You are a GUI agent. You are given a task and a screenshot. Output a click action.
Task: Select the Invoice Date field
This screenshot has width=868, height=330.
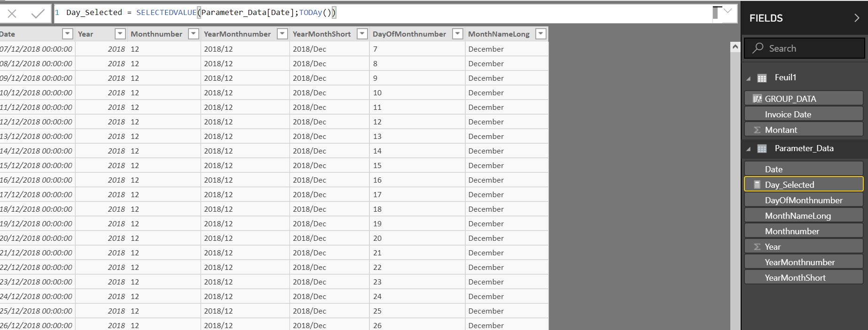(x=804, y=114)
